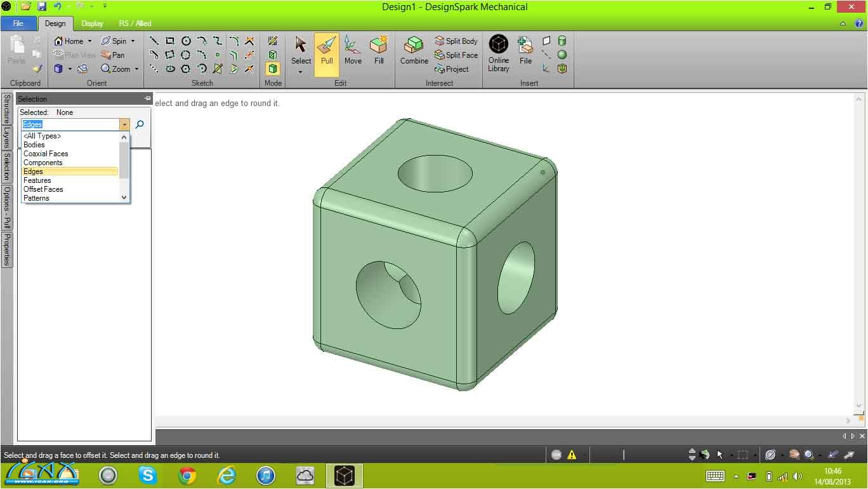Click the warning indicator in status bar
This screenshot has height=489, width=868.
pos(572,455)
